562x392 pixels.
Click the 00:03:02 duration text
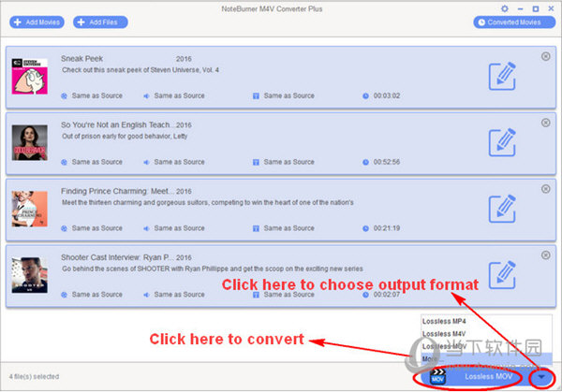click(x=387, y=95)
